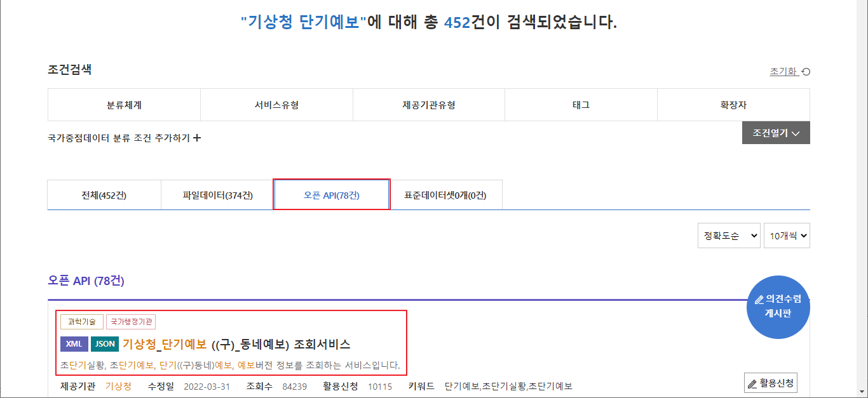Click the pencil icon in 의견수렴 게시판 button
The image size is (868, 398).
759,300
